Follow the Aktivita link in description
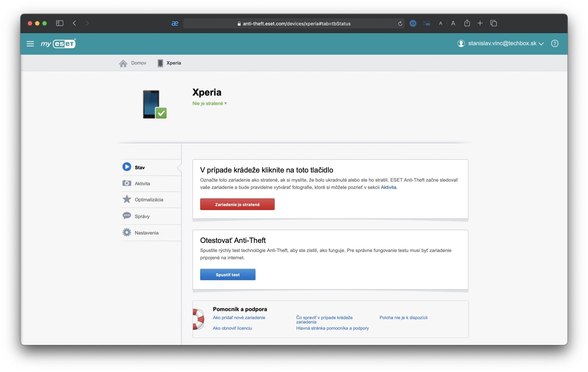 pos(388,187)
